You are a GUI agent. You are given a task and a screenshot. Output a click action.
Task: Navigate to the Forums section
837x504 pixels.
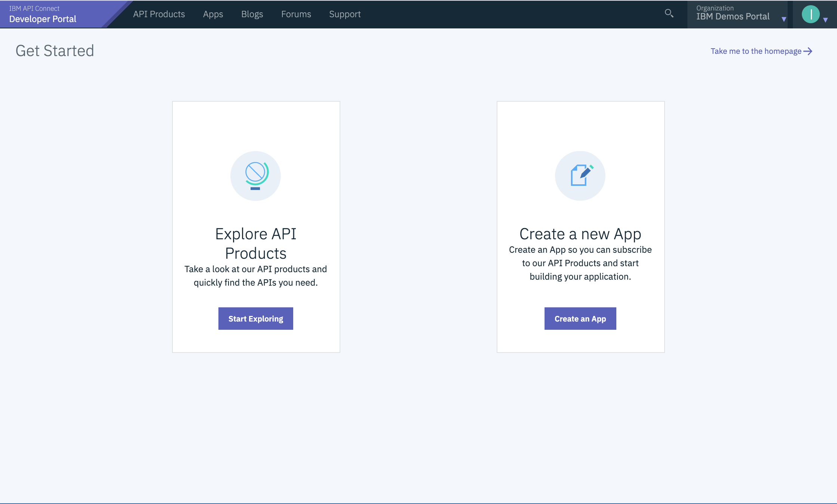click(x=296, y=14)
